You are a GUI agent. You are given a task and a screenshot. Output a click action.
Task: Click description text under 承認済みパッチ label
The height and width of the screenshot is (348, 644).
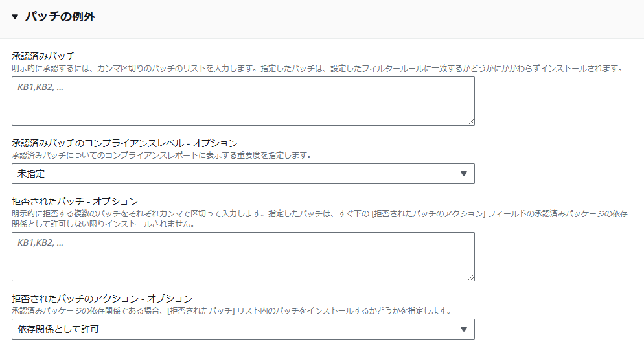(318, 69)
